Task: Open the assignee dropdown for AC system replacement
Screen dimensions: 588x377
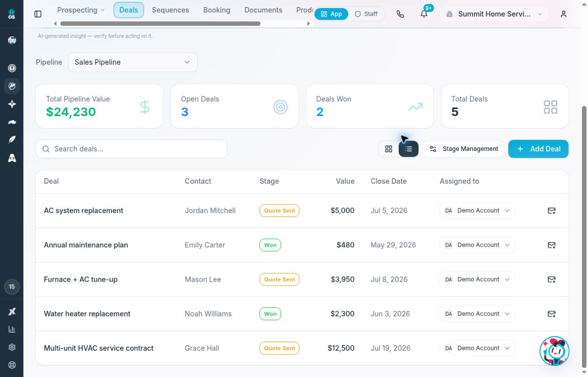Action: click(x=477, y=210)
